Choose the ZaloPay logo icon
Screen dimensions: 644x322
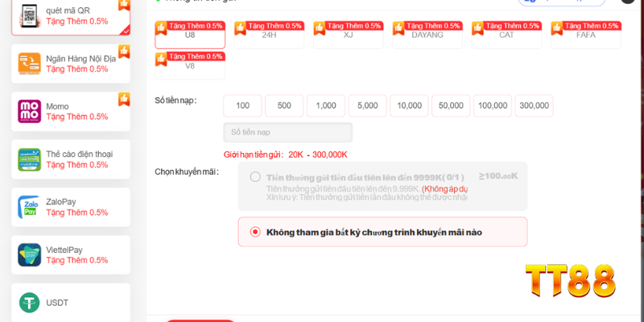(29, 207)
